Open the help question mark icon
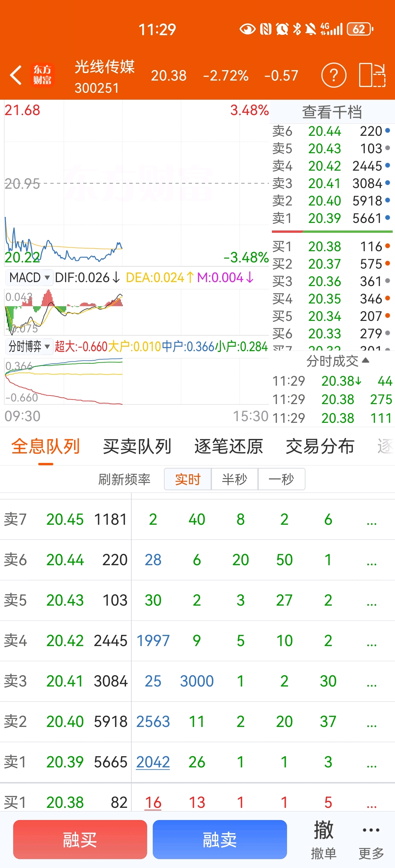Screen dimensions: 395x868 point(333,75)
